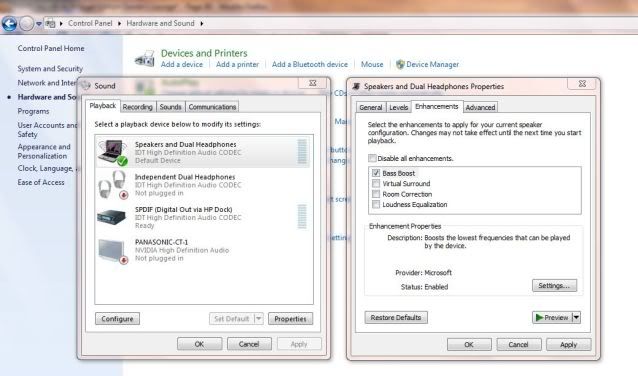Expand the Hardware and Sound breadcrumb arrow

click(x=202, y=24)
